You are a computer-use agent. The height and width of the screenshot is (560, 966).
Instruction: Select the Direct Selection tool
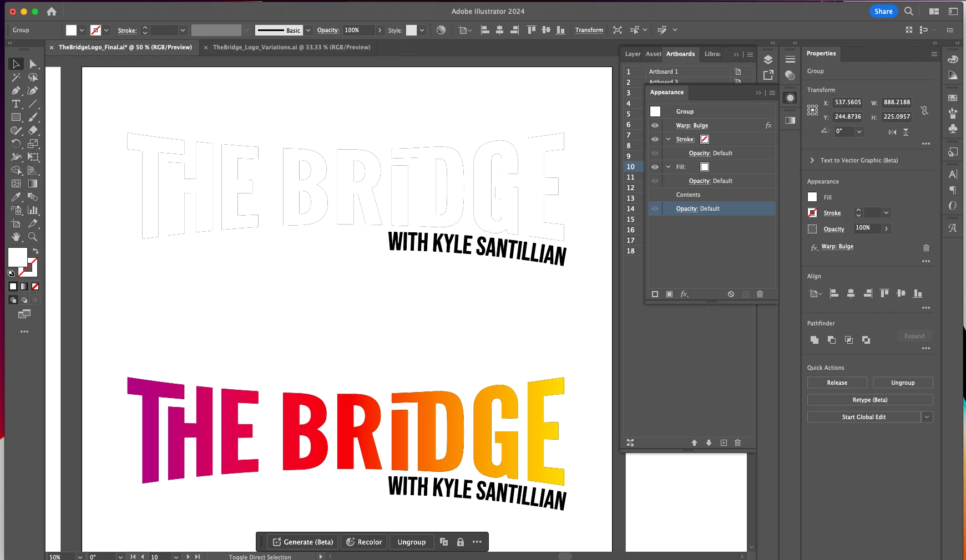33,64
